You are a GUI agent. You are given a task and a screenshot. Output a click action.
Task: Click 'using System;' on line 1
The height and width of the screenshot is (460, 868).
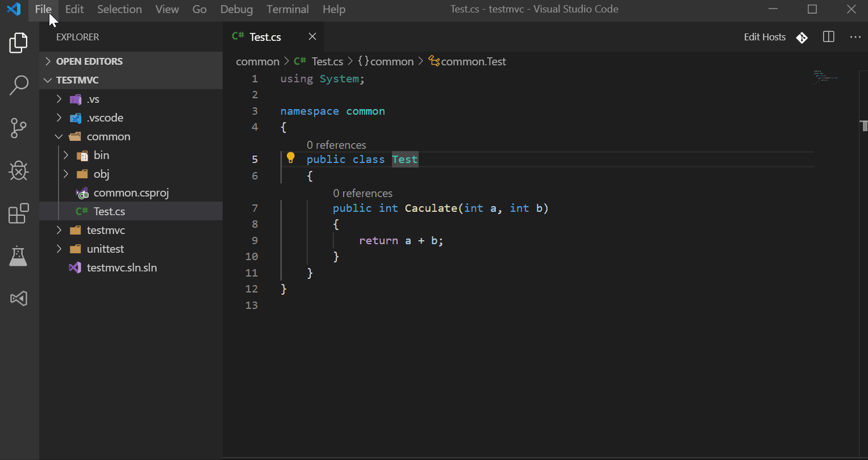point(323,79)
